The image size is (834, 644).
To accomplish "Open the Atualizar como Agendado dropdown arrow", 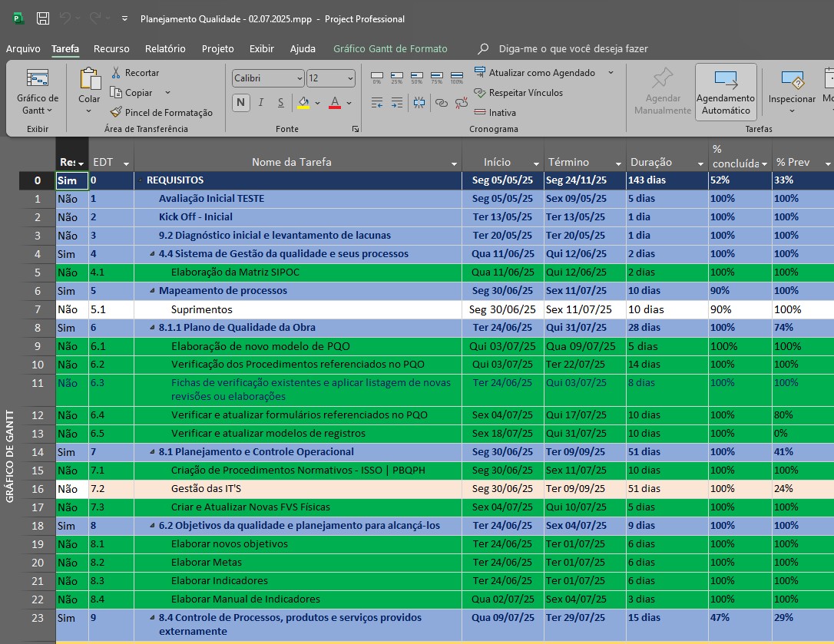I will click(x=611, y=73).
